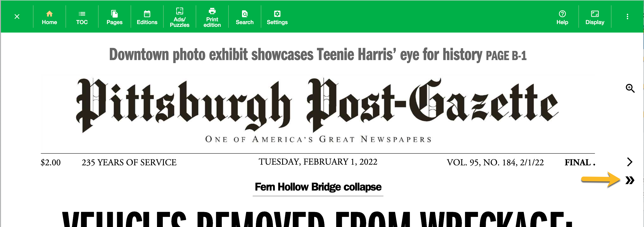
Task: Select the Fern Hollow Bridge collapse heading
Action: tap(318, 187)
